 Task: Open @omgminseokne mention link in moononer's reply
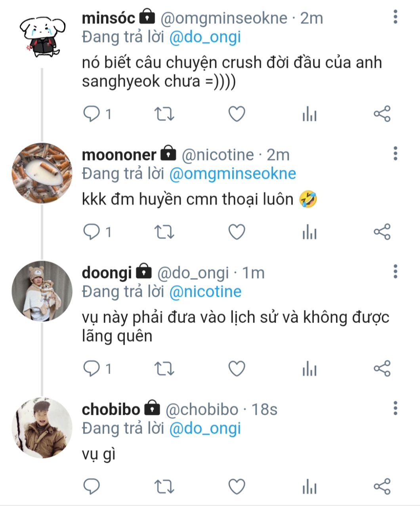point(233,174)
